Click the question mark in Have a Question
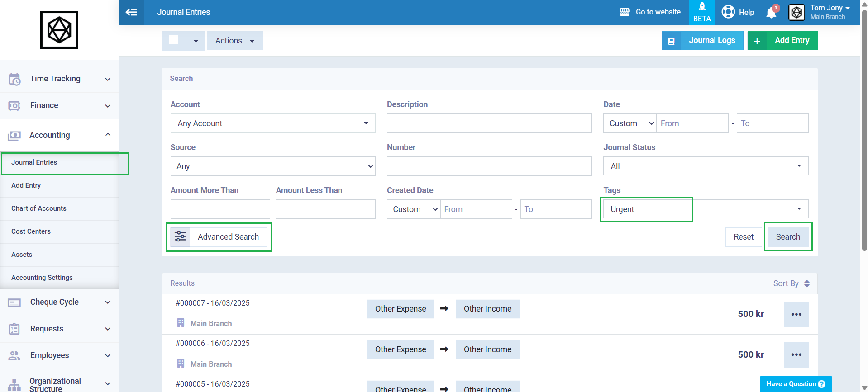This screenshot has height=392, width=868. tap(822, 384)
